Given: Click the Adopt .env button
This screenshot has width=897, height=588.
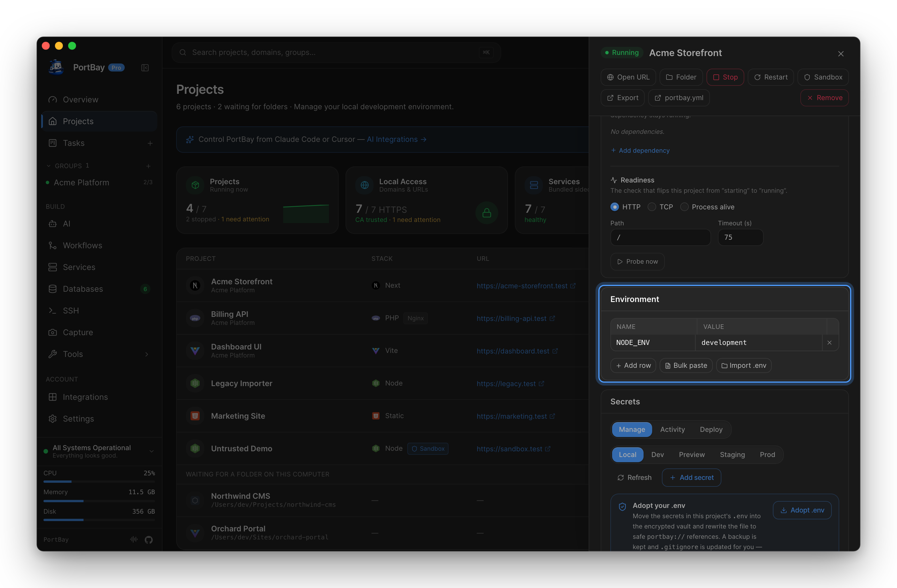Looking at the screenshot, I should (x=802, y=510).
